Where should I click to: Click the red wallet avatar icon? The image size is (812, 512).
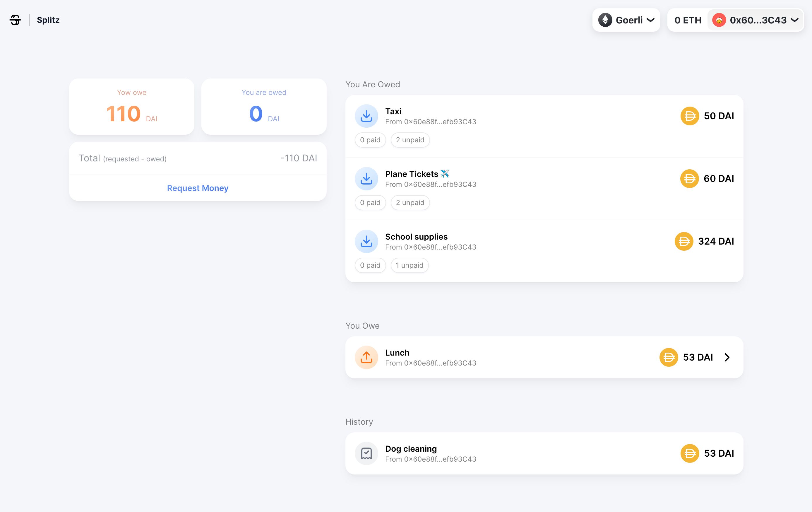click(x=719, y=20)
